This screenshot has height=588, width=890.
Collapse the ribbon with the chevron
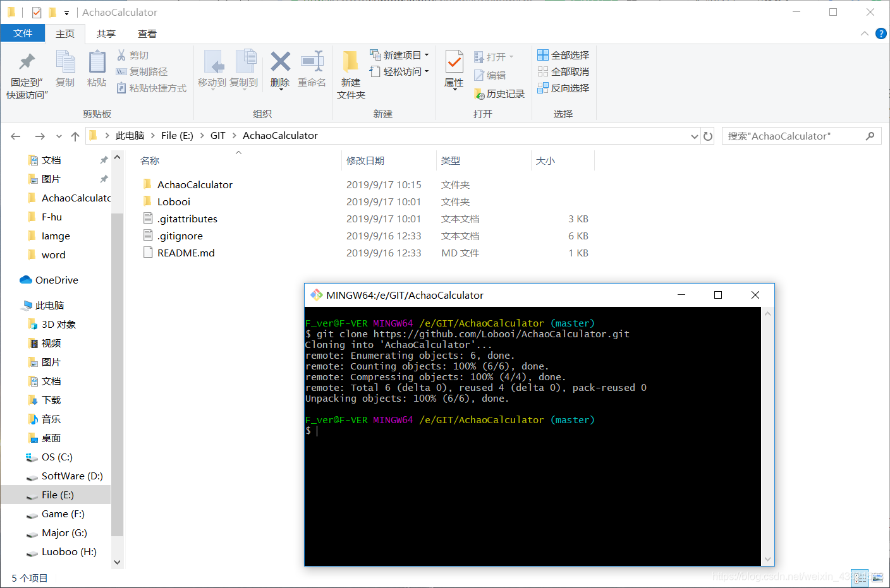pos(864,33)
